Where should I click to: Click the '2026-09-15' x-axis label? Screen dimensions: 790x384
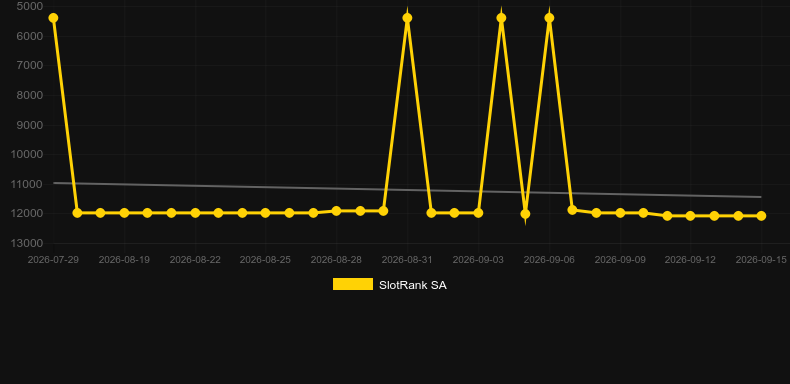[x=761, y=260]
